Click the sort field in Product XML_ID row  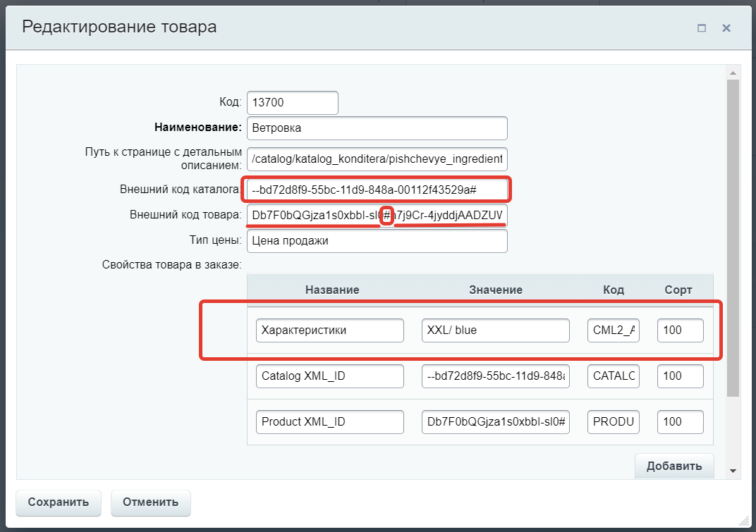[680, 421]
